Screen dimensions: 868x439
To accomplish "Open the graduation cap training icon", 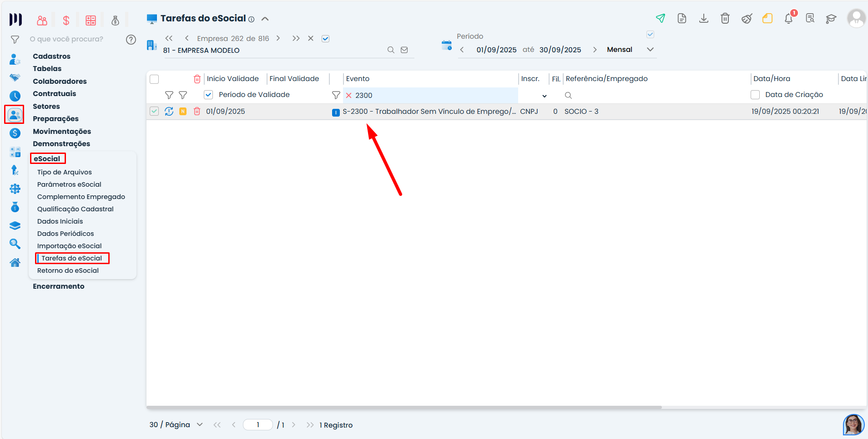I will click(831, 19).
